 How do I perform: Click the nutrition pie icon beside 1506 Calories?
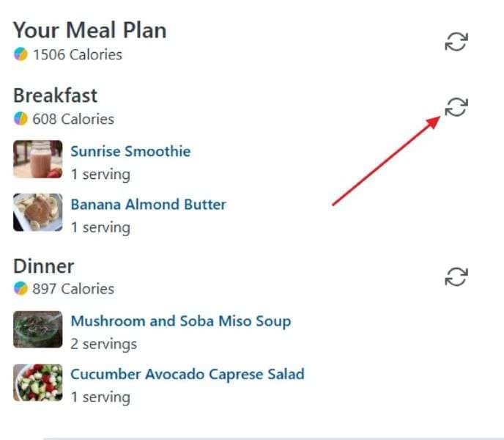[21, 55]
